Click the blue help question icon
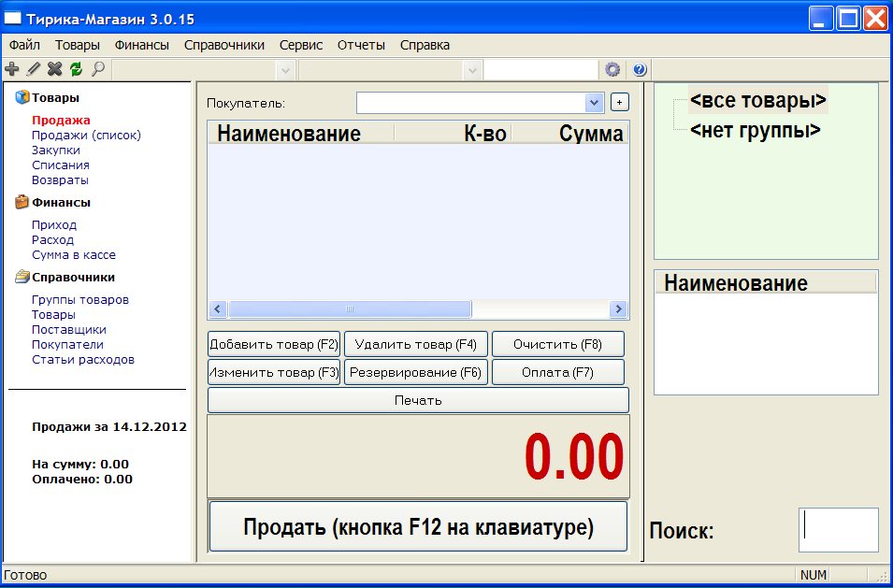 (x=639, y=69)
